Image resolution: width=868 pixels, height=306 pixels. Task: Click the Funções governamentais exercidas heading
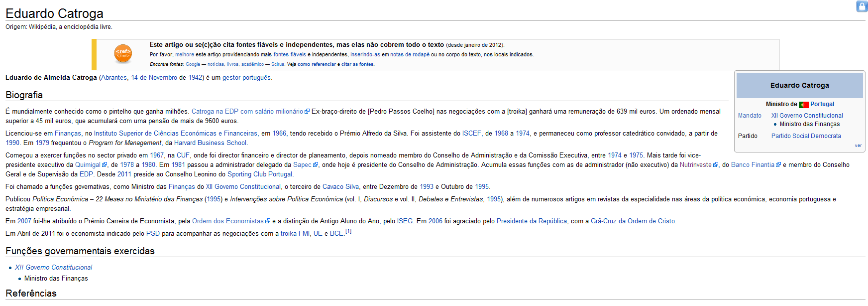(x=80, y=251)
